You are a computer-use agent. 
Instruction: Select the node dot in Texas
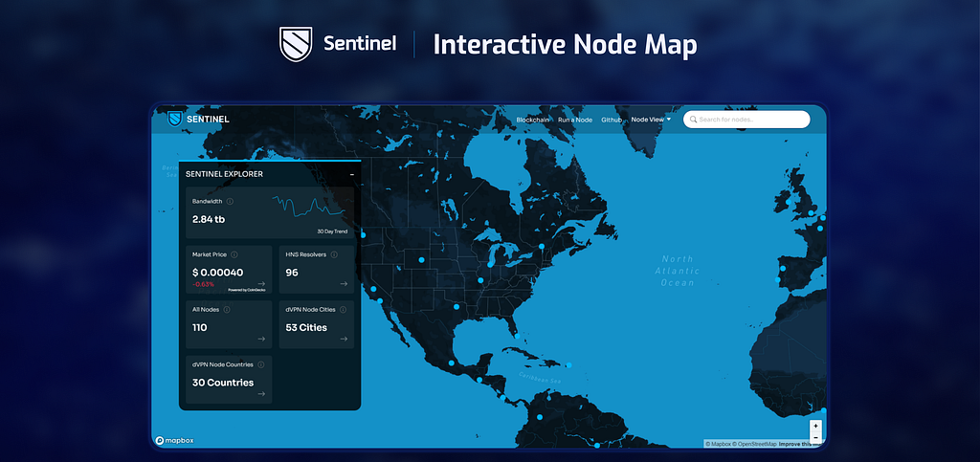click(457, 307)
